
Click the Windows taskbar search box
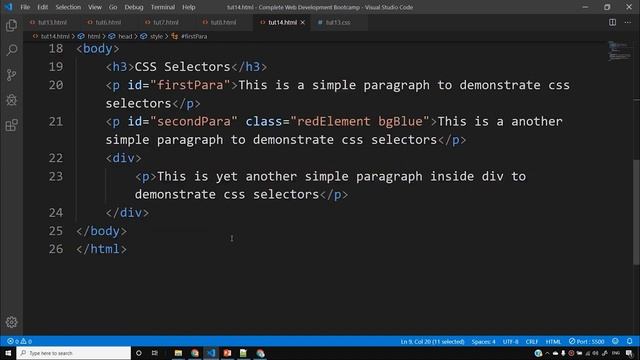(73, 353)
